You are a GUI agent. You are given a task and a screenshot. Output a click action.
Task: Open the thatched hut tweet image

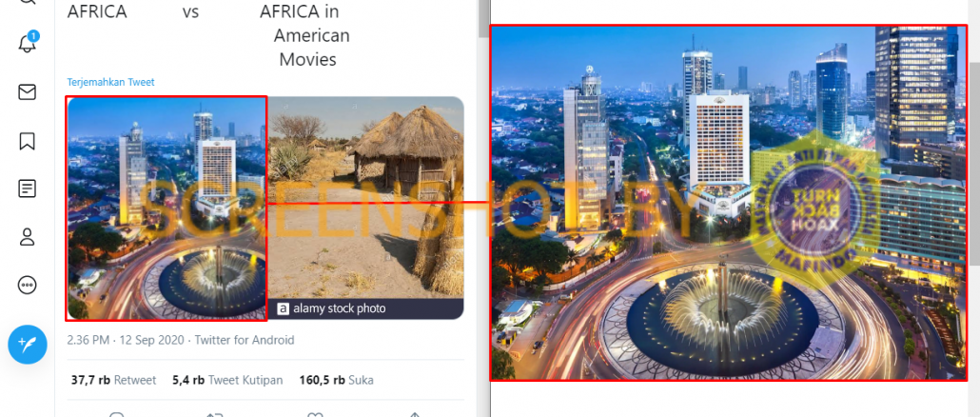[x=365, y=208]
